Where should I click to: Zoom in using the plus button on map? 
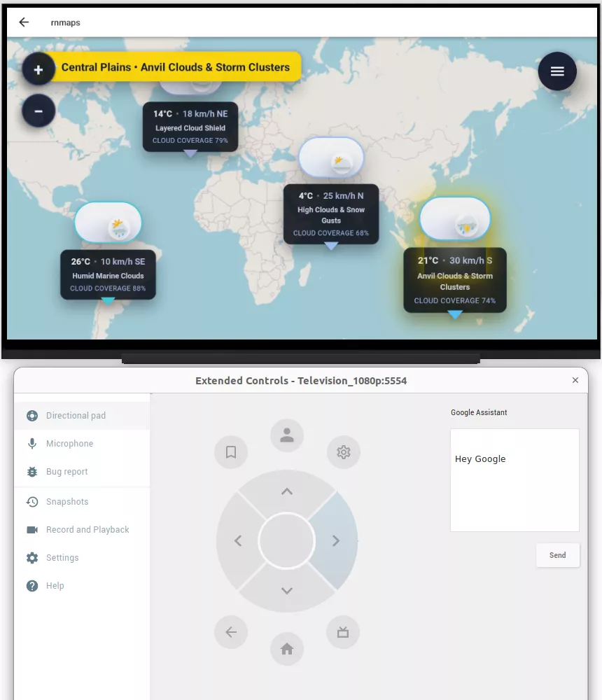pyautogui.click(x=38, y=69)
